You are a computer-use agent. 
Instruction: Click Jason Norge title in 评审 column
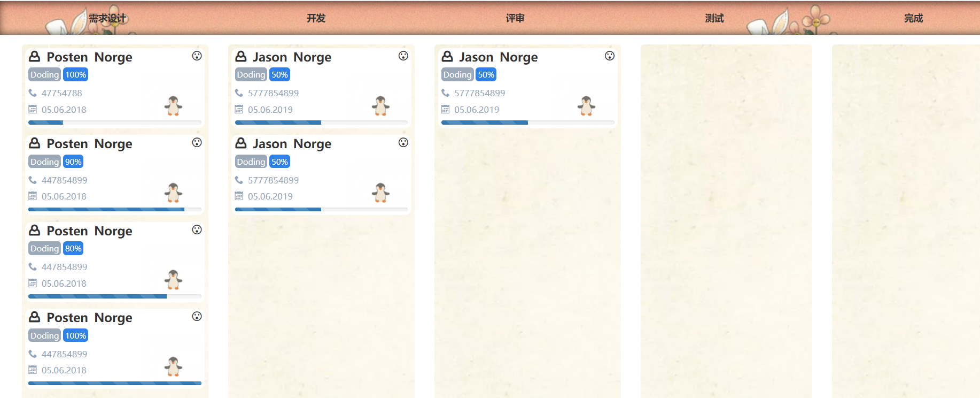pos(499,57)
